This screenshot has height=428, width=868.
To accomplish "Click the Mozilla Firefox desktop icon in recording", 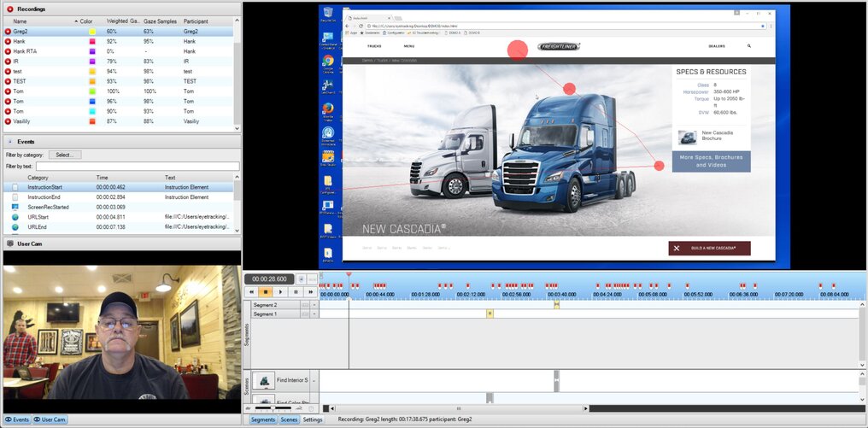I will tap(328, 110).
